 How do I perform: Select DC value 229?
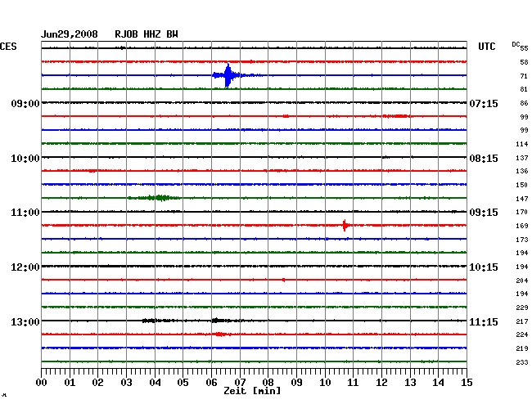click(522, 307)
